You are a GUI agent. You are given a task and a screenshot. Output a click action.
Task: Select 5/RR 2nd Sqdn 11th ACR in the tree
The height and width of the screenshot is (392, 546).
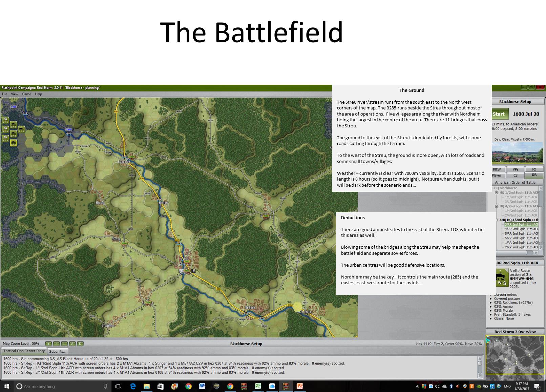pos(521,233)
